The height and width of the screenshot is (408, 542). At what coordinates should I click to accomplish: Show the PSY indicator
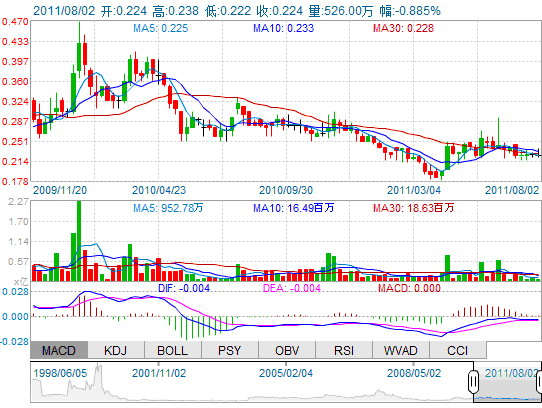pyautogui.click(x=230, y=350)
